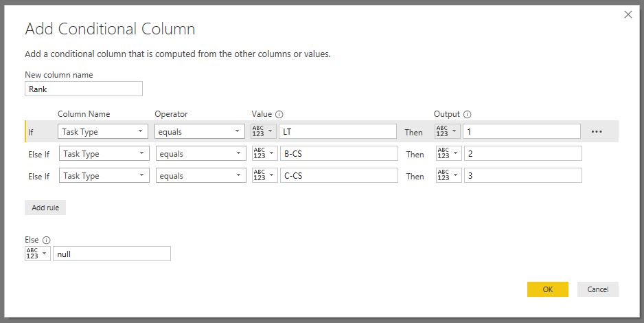644x323 pixels.
Task: Open the equals operator dropdown in the If row
Action: (x=200, y=131)
